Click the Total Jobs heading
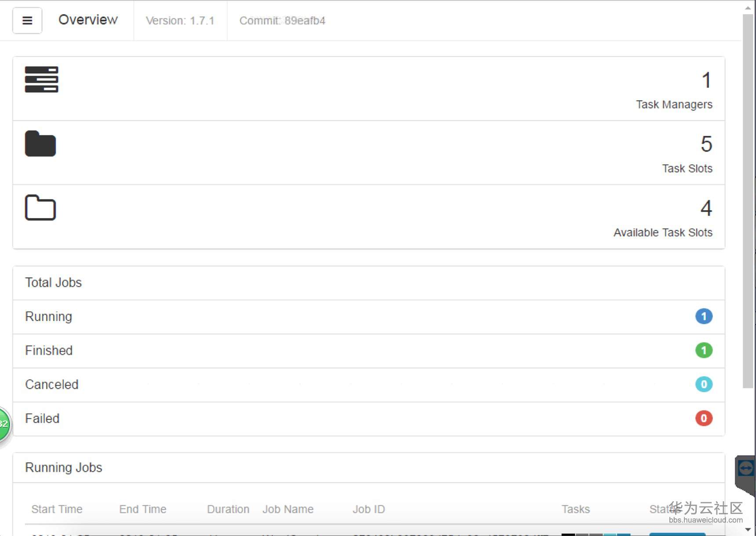756x536 pixels. pos(53,282)
